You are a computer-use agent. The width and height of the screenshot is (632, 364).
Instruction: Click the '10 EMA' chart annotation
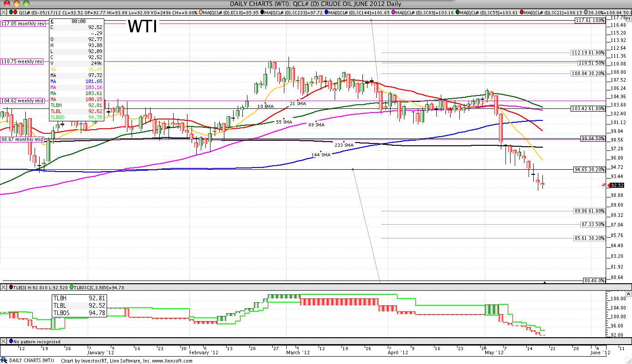266,106
